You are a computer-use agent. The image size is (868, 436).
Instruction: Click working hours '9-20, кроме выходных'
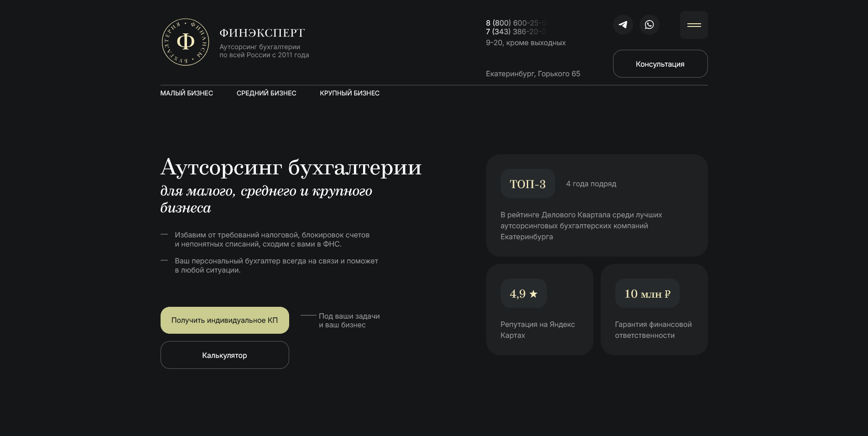[x=525, y=43]
